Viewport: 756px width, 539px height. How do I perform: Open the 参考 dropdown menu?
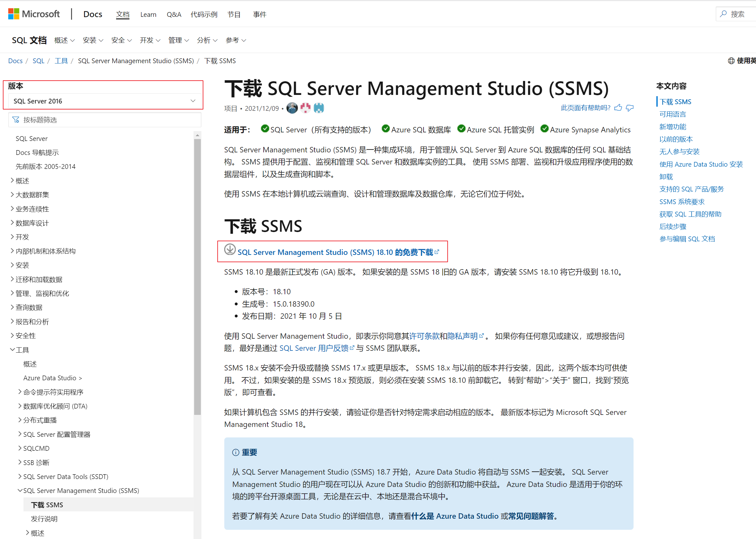click(236, 40)
